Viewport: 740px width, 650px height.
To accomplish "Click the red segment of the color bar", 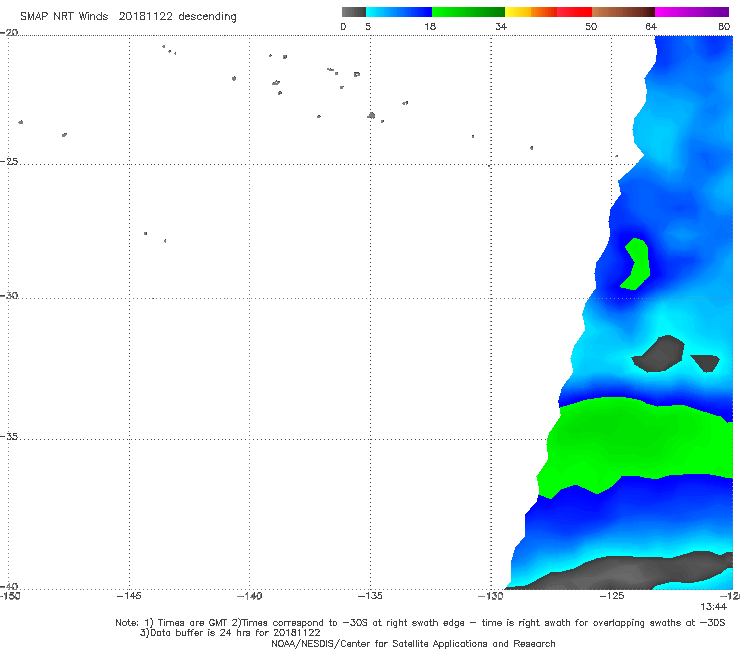I will pos(574,12).
